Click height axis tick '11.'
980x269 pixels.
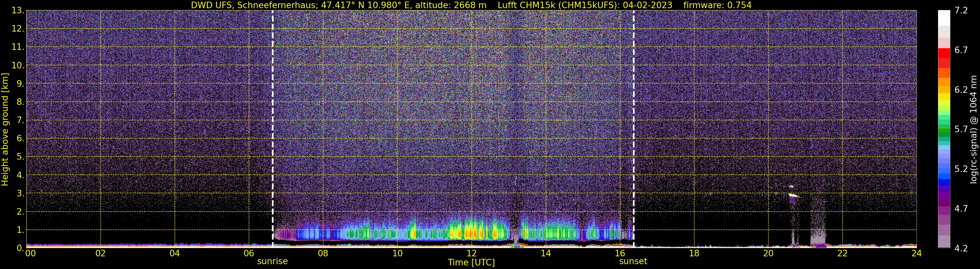click(18, 47)
